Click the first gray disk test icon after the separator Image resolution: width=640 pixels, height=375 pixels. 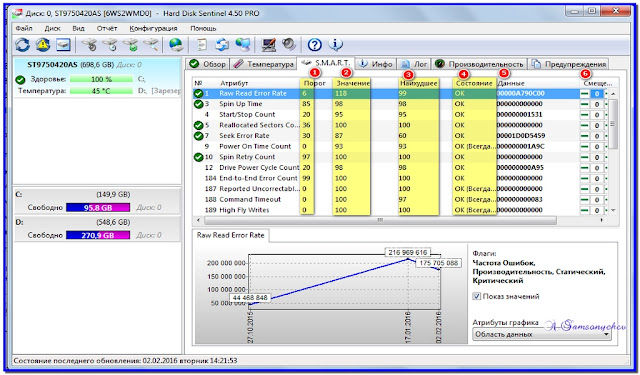(x=89, y=44)
